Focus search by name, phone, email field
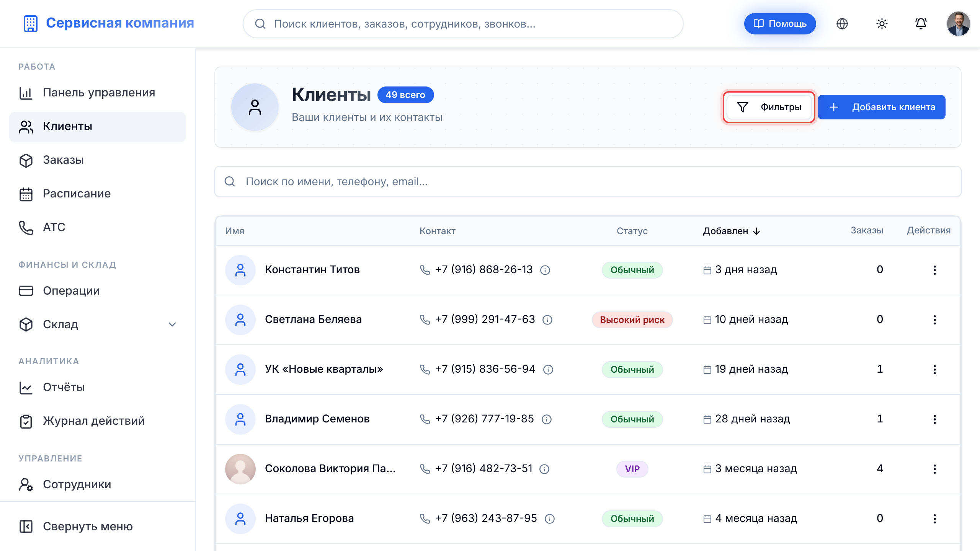 [588, 181]
